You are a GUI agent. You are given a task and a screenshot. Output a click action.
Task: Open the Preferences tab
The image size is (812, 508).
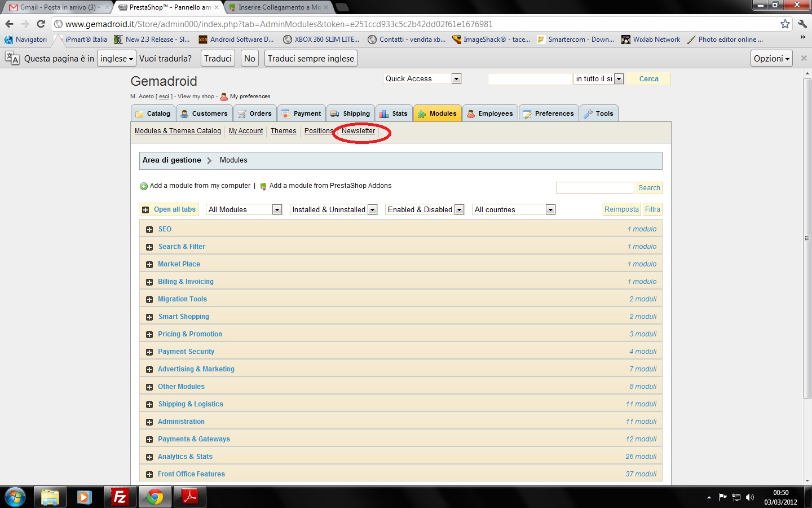coord(549,113)
